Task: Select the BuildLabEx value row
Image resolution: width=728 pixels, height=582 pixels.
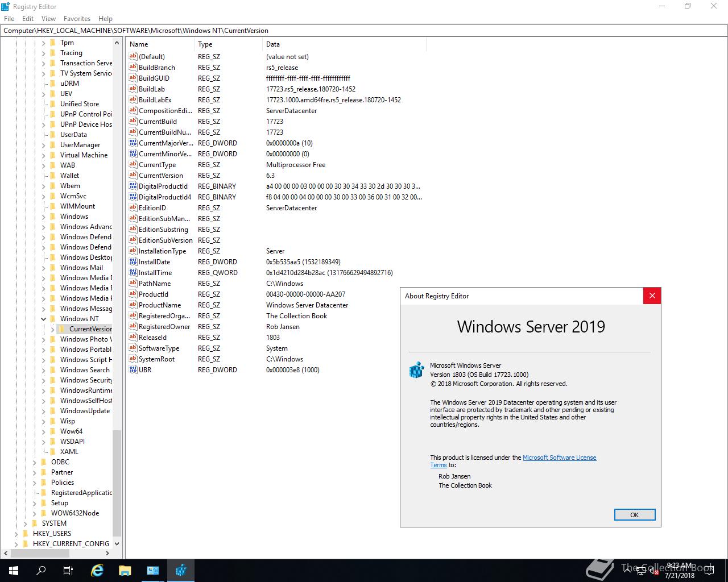Action: click(x=276, y=99)
